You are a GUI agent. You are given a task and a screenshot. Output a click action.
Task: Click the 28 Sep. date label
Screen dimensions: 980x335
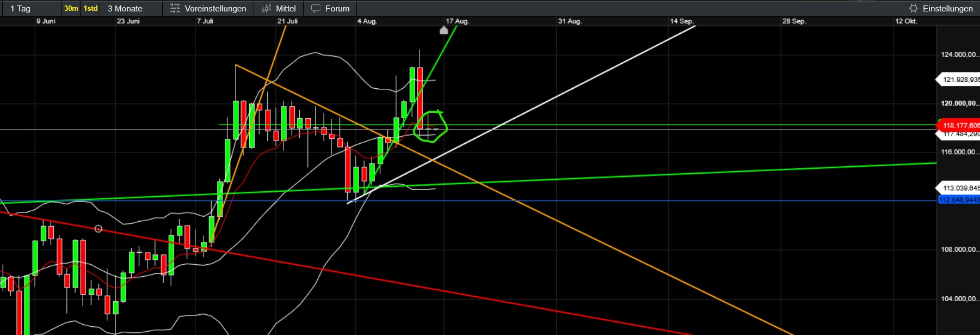pyautogui.click(x=794, y=21)
